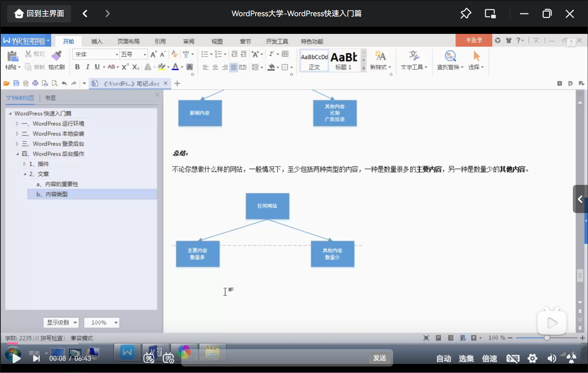Toggle video subtitles icon
Screen dimensions: 588x373
pos(513,358)
